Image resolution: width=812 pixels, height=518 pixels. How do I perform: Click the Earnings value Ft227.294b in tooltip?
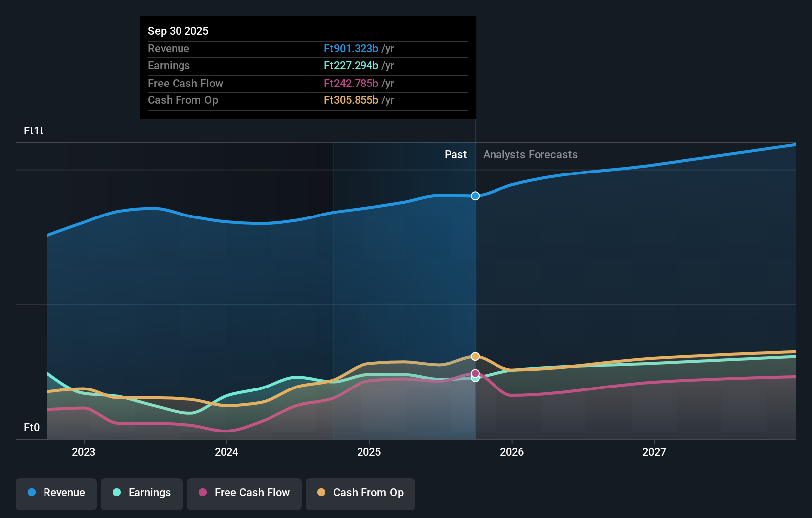pyautogui.click(x=352, y=65)
